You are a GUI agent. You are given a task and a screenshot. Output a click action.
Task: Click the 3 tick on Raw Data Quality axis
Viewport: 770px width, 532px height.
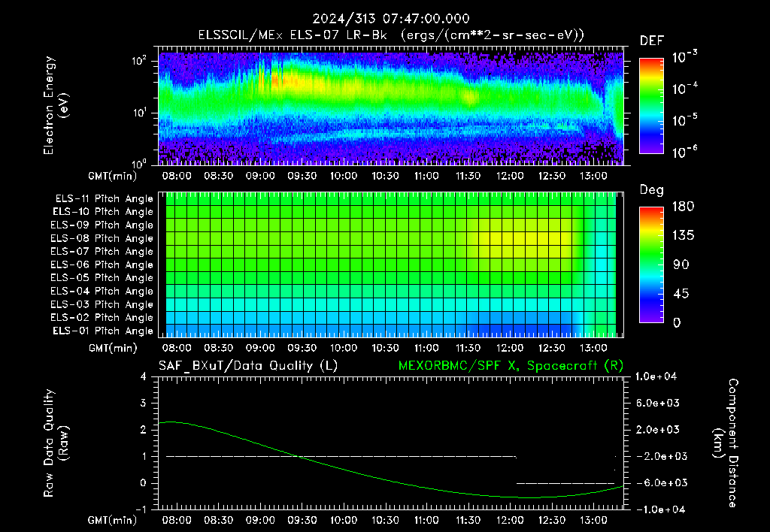pos(144,403)
